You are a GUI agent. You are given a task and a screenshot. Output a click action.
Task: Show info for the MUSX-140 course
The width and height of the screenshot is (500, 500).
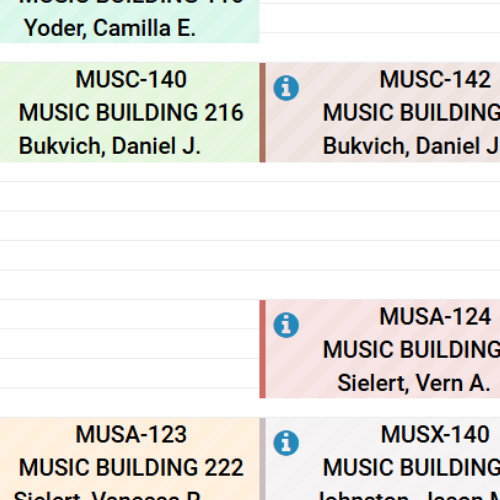tap(286, 443)
